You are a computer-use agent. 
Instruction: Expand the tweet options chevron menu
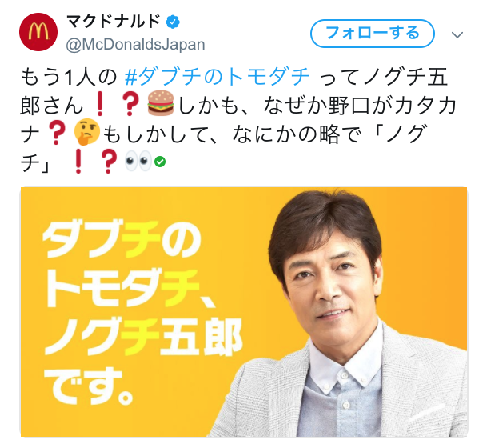457,34
